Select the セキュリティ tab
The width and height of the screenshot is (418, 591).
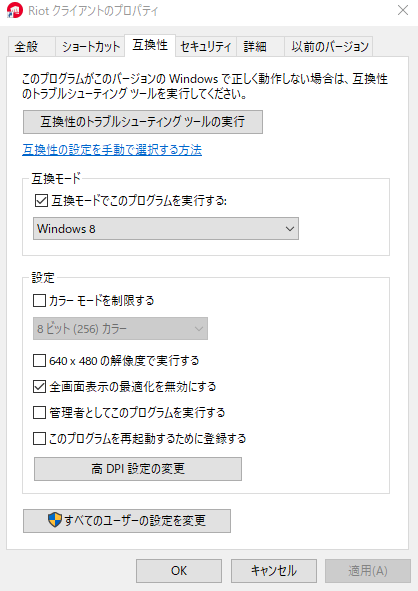click(x=206, y=47)
